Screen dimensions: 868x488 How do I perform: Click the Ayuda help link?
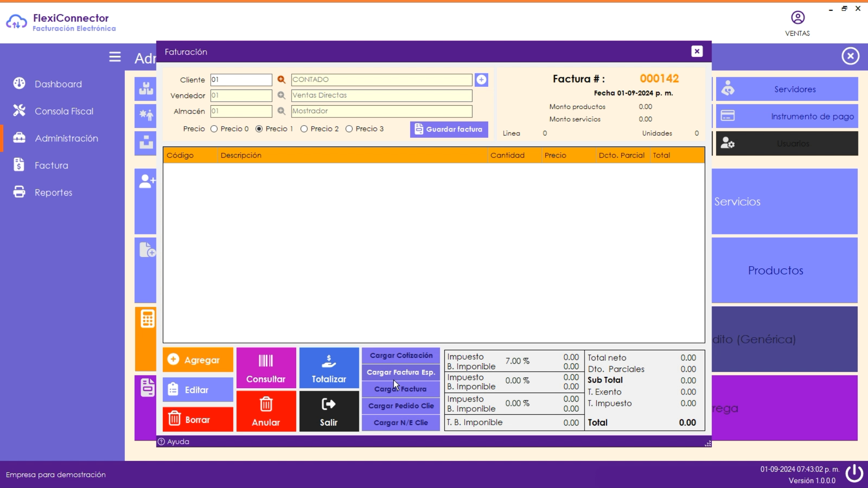coord(178,442)
